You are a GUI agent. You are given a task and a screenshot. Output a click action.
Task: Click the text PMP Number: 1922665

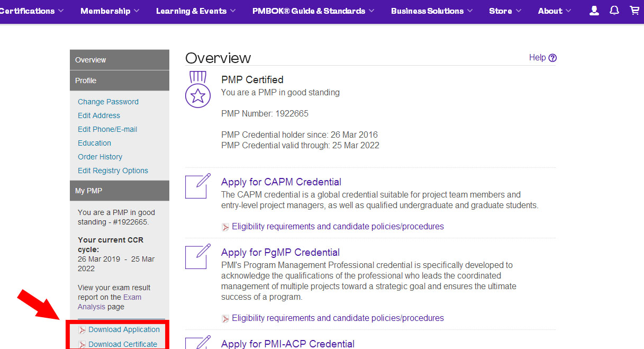265,113
